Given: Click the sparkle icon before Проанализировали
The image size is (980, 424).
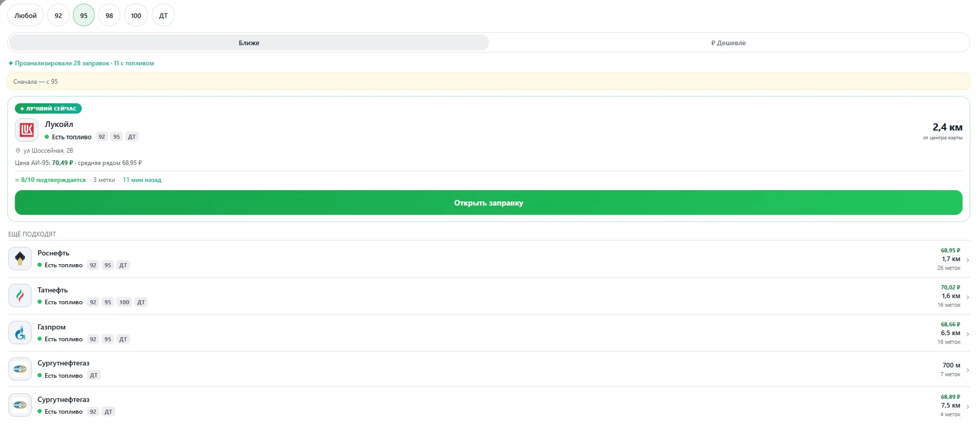Looking at the screenshot, I should (11, 63).
